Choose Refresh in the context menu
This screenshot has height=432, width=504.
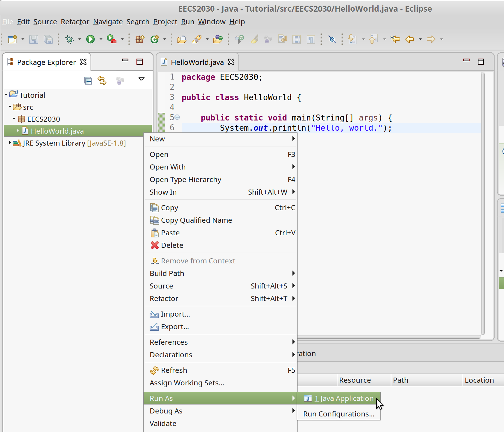(x=221, y=370)
